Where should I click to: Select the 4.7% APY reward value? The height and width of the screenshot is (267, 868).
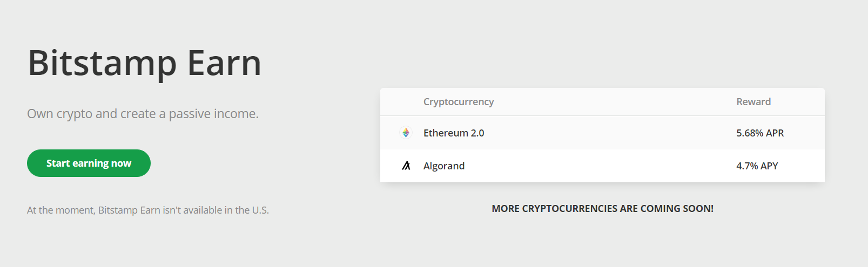(757, 166)
